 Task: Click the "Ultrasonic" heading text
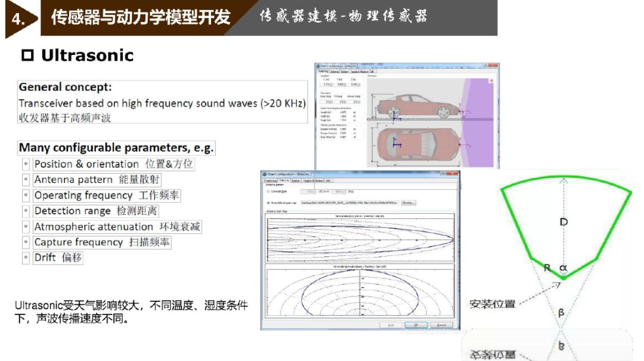(88, 55)
